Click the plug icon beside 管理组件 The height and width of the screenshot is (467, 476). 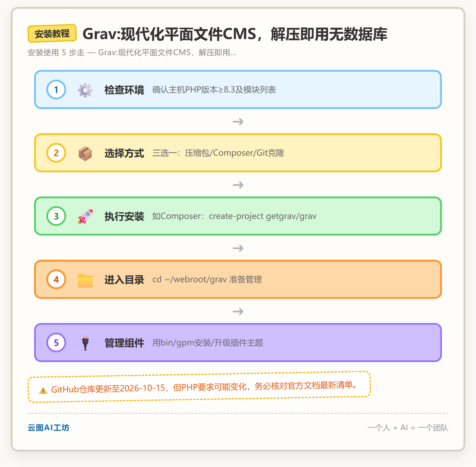[85, 343]
